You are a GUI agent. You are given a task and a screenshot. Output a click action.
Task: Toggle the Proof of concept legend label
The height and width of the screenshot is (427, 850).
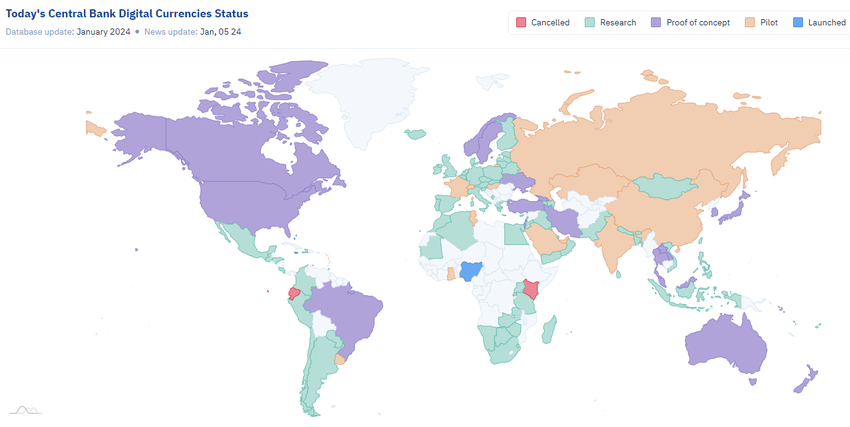click(697, 22)
